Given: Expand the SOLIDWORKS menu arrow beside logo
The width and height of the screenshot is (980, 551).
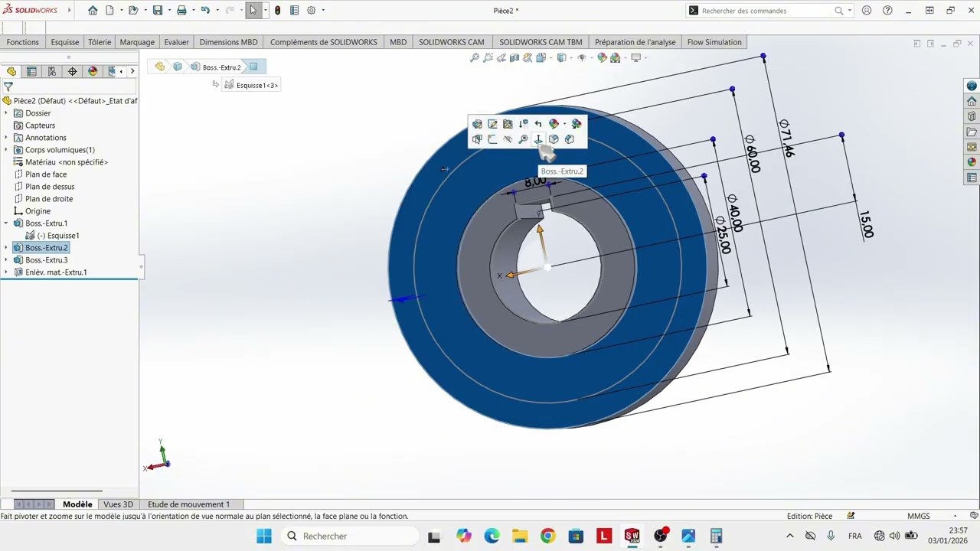Looking at the screenshot, I should click(69, 11).
